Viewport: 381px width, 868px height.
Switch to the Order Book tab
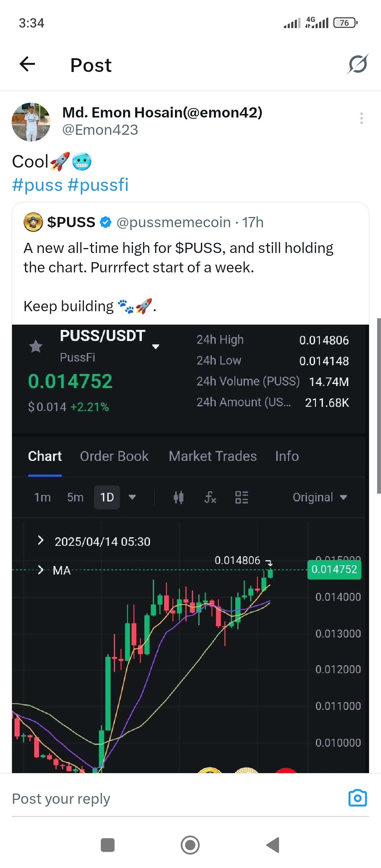tap(114, 456)
